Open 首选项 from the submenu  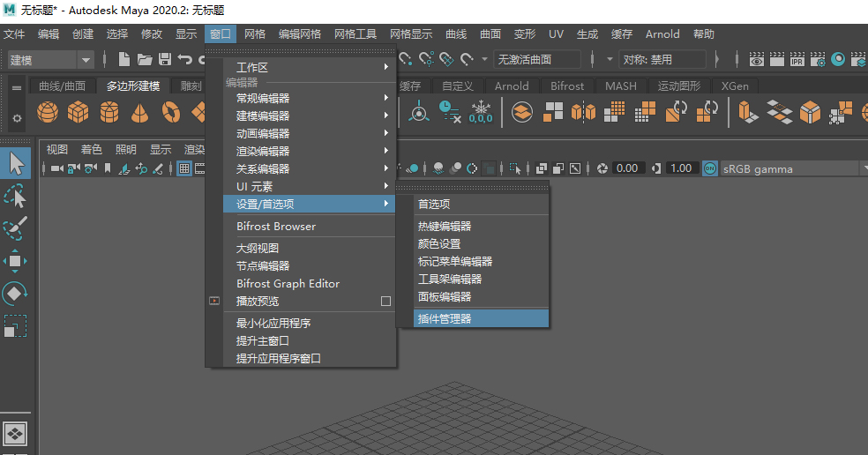click(481, 205)
